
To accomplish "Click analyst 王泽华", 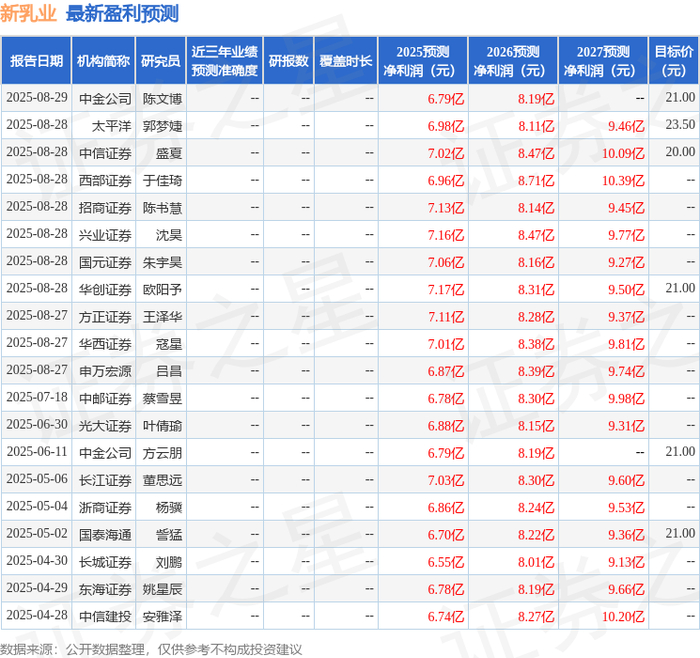I will point(162,317).
